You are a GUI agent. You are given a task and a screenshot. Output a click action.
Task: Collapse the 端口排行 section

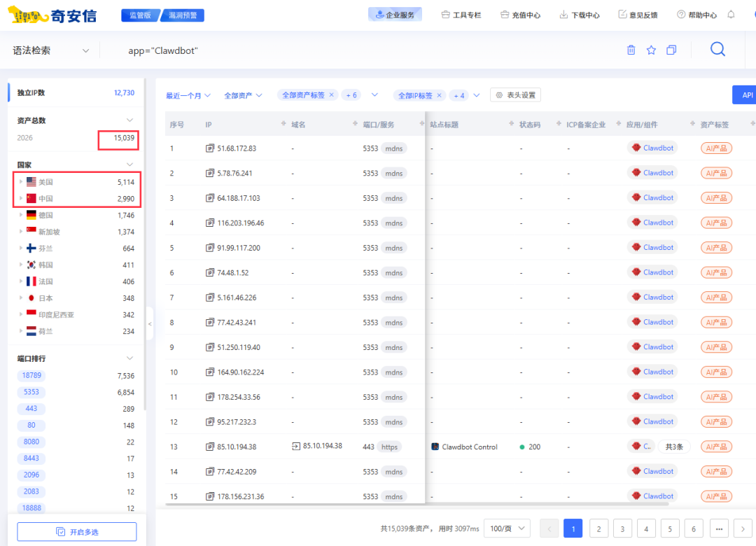[x=129, y=358]
